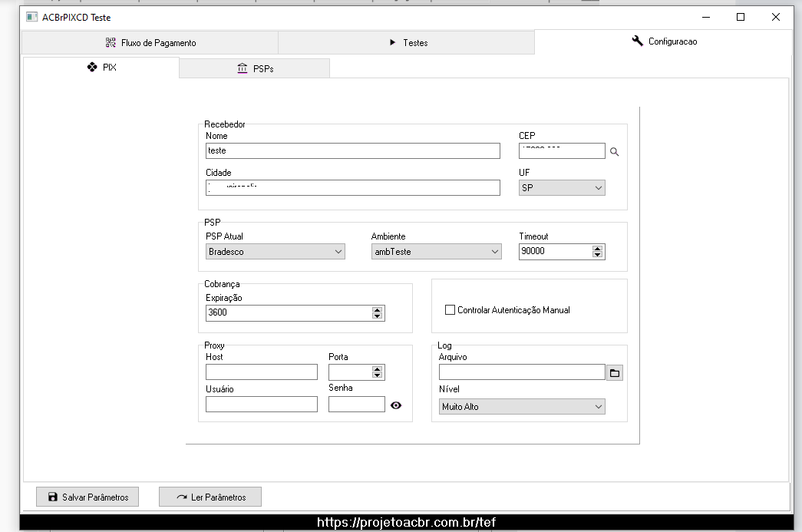
Task: Open PSP Atual dropdown showing Bradesco
Action: coord(276,252)
